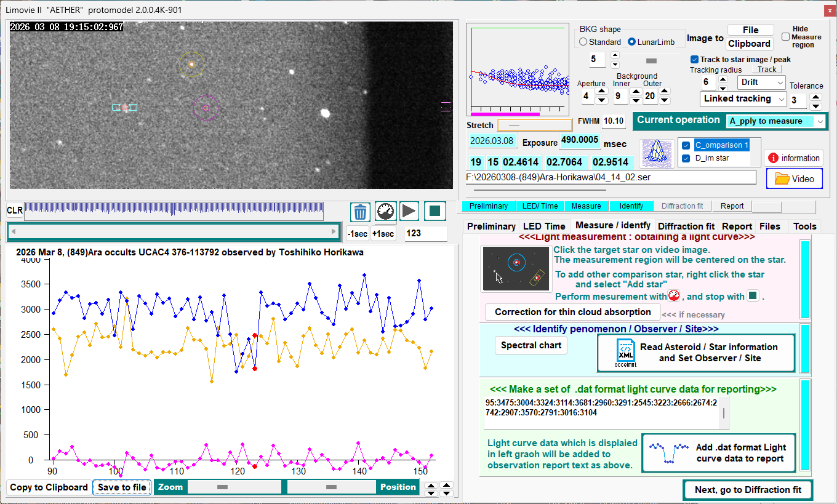Click Correction for thin cloud absorption
The image size is (837, 504).
pyautogui.click(x=572, y=312)
